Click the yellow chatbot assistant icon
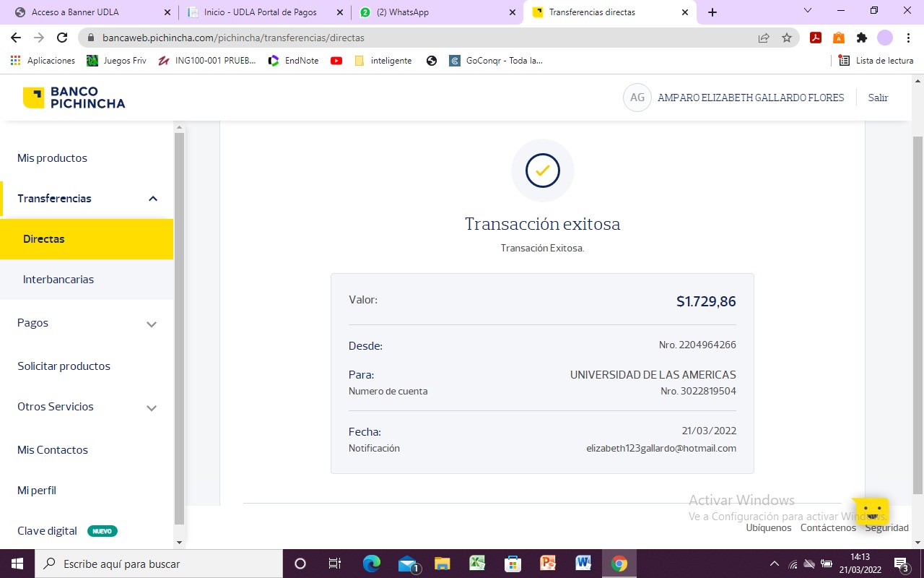Image resolution: width=924 pixels, height=578 pixels. 871,512
